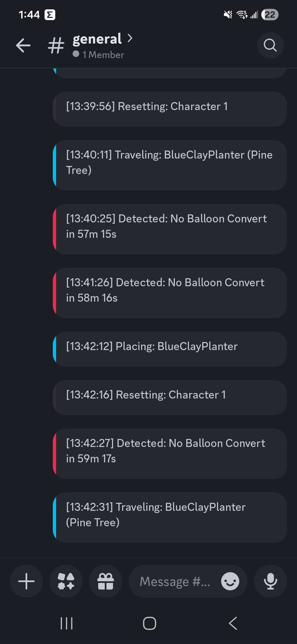The height and width of the screenshot is (644, 297).
Task: Select the 'No Balloon Convert in 58m 16s' message
Action: click(x=170, y=292)
